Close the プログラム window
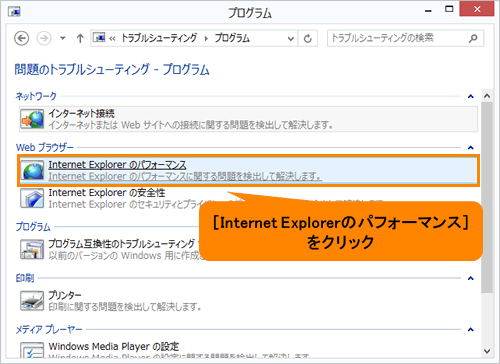Image resolution: width=500 pixels, height=364 pixels. (x=477, y=9)
